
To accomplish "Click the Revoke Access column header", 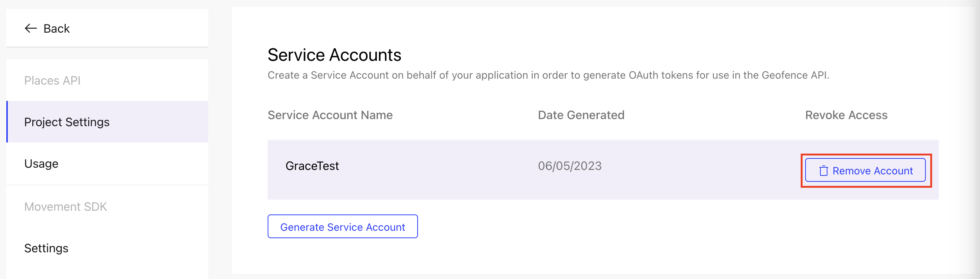I will pos(846,115).
